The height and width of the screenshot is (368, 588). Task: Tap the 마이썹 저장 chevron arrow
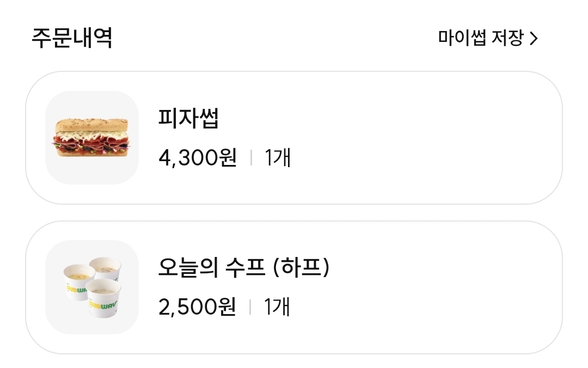pyautogui.click(x=534, y=39)
